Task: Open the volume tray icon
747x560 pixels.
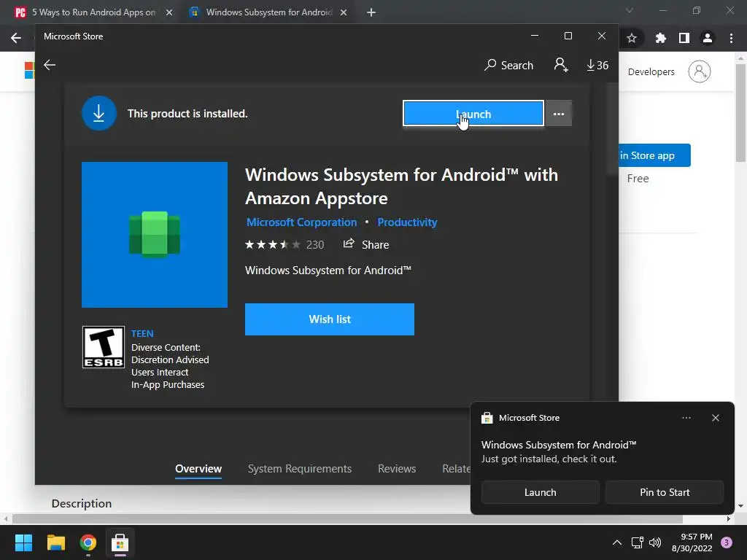Action: click(655, 542)
